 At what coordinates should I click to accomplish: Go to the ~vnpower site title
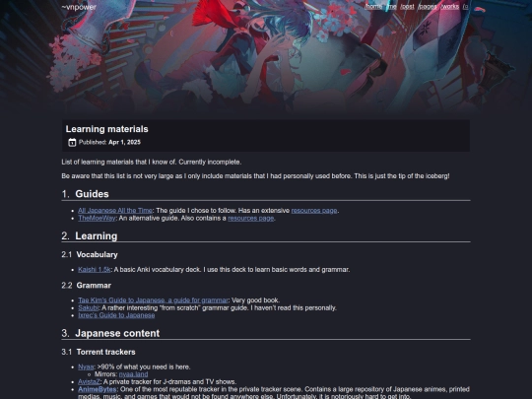click(x=79, y=7)
